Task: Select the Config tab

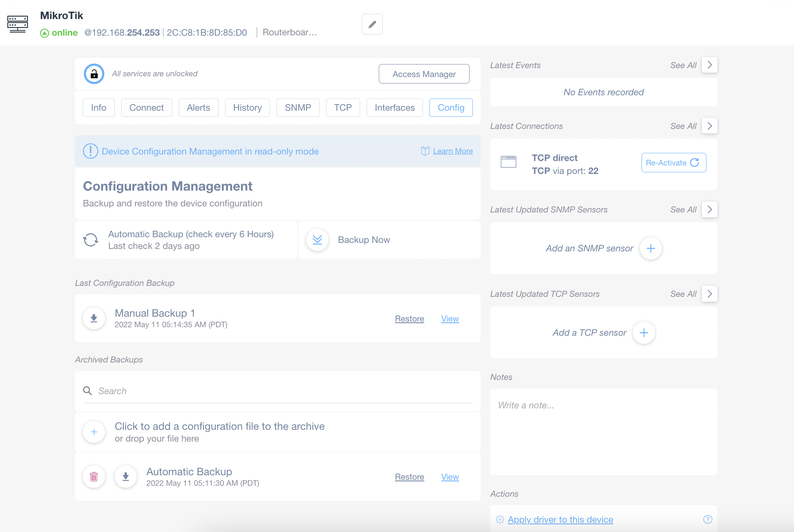Action: (451, 107)
